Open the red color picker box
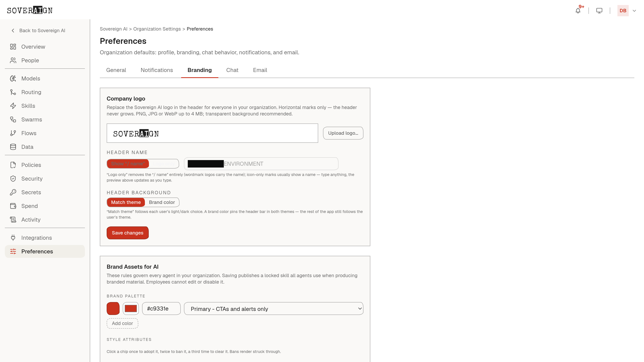 point(131,309)
